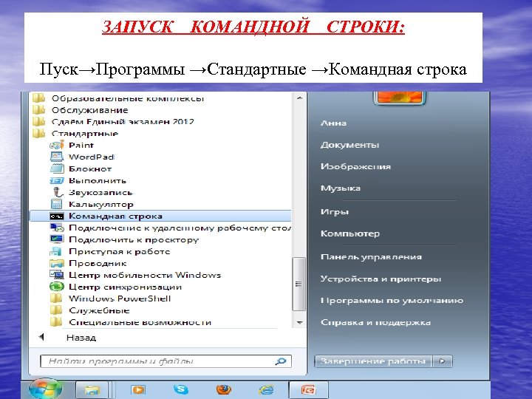
Task: Open Справка и поддержка
Action: [375, 322]
